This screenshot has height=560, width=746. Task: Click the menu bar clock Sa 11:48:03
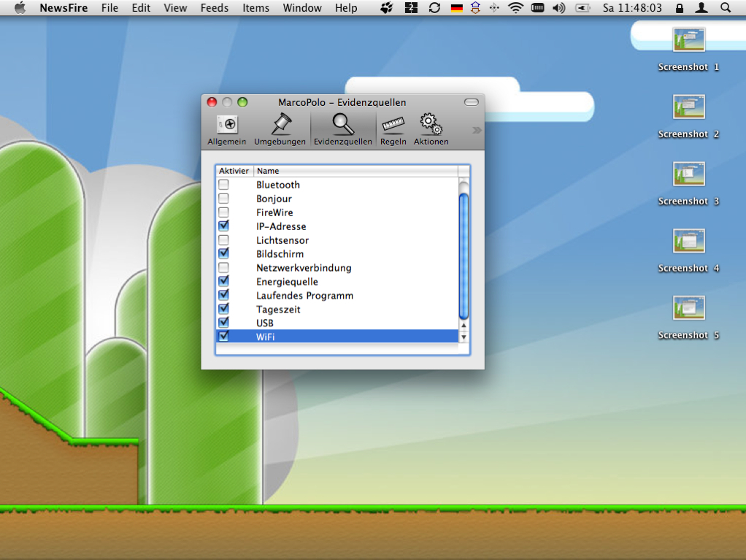pyautogui.click(x=632, y=7)
